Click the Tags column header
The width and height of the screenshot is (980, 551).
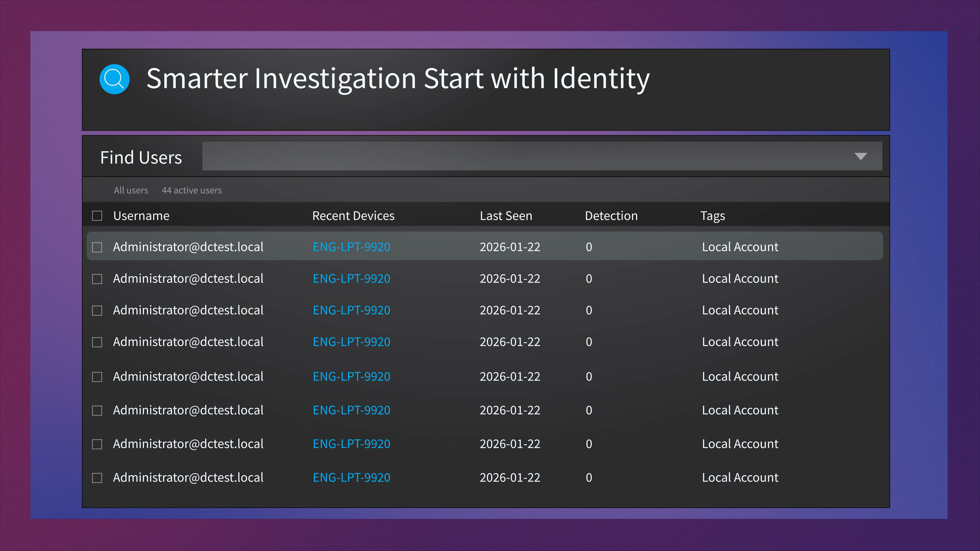(x=712, y=216)
